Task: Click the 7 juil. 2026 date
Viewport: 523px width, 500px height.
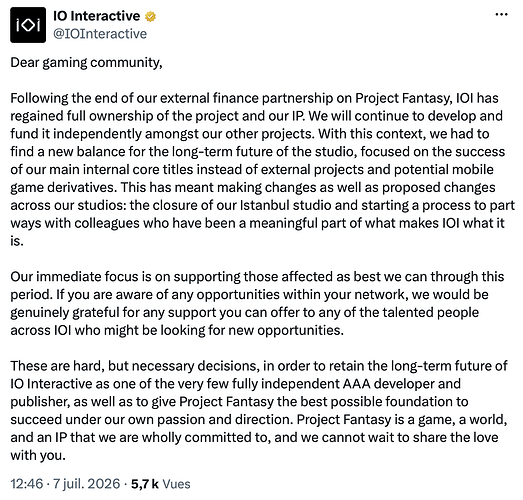Action: [87, 484]
